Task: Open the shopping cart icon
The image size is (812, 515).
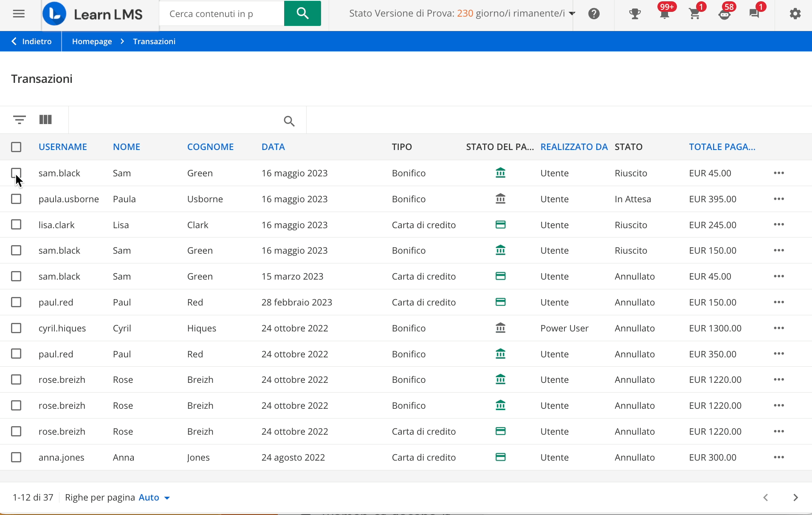Action: [695, 14]
